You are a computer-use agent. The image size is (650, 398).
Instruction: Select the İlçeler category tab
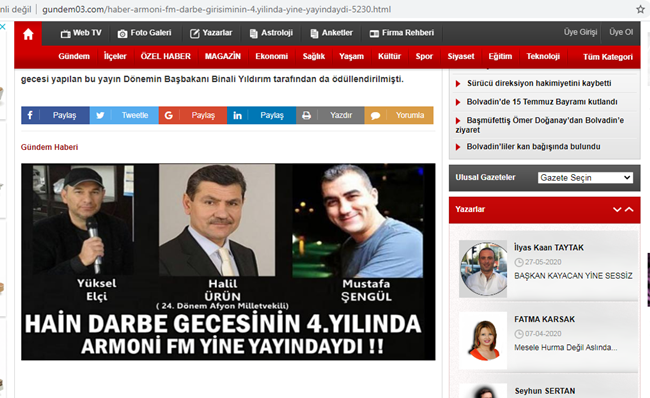point(115,56)
